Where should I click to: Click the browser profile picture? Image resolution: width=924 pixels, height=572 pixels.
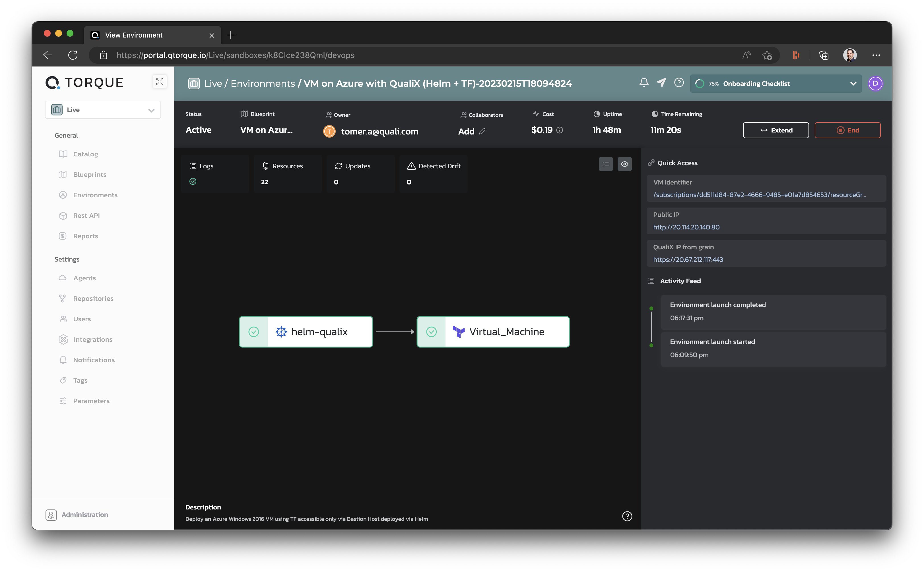pos(850,55)
